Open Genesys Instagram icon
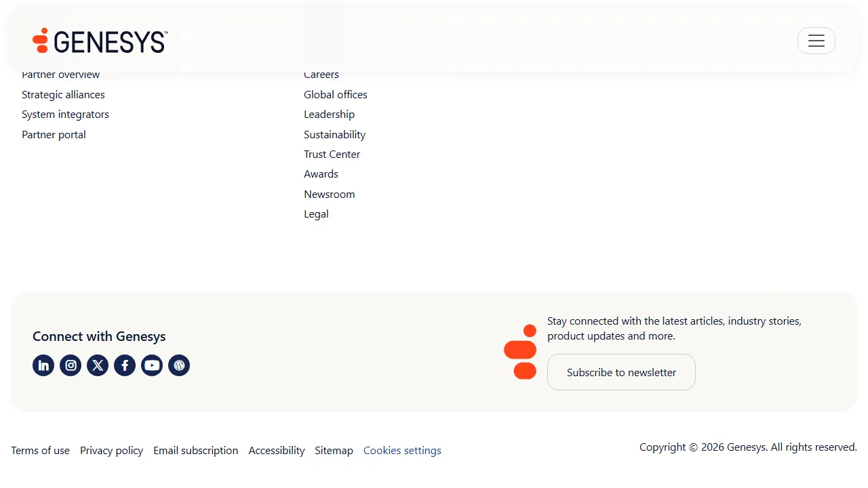 tap(71, 365)
